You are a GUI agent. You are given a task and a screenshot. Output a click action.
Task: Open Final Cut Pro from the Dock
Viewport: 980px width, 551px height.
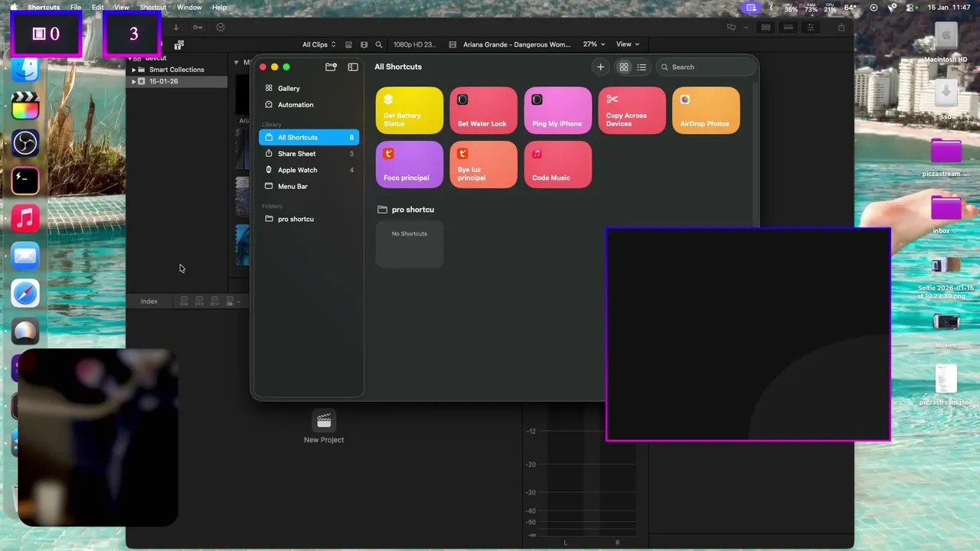point(25,106)
